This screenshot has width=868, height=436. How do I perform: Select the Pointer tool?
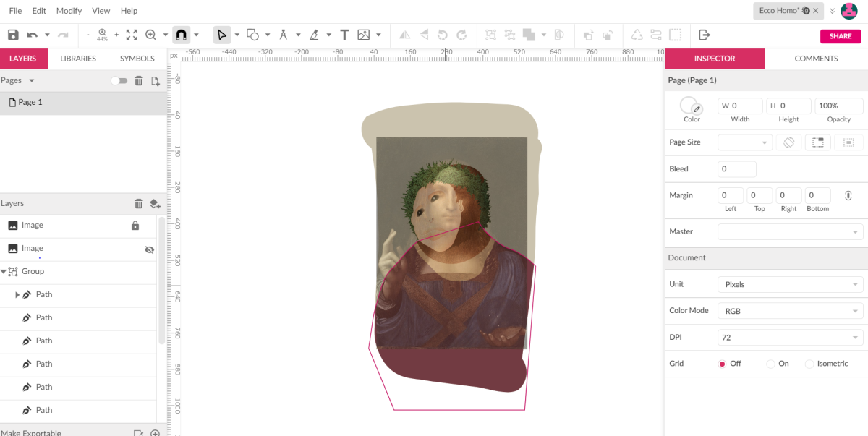[x=221, y=35]
